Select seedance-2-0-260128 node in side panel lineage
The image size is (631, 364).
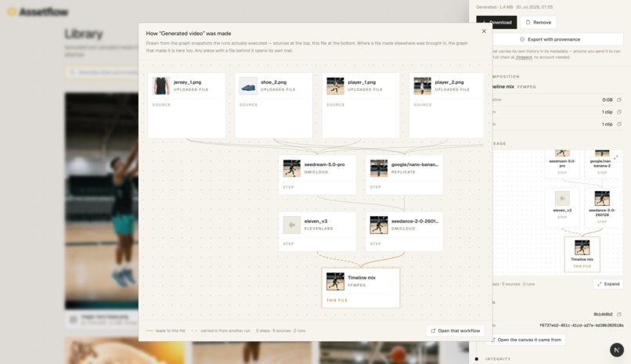(601, 207)
